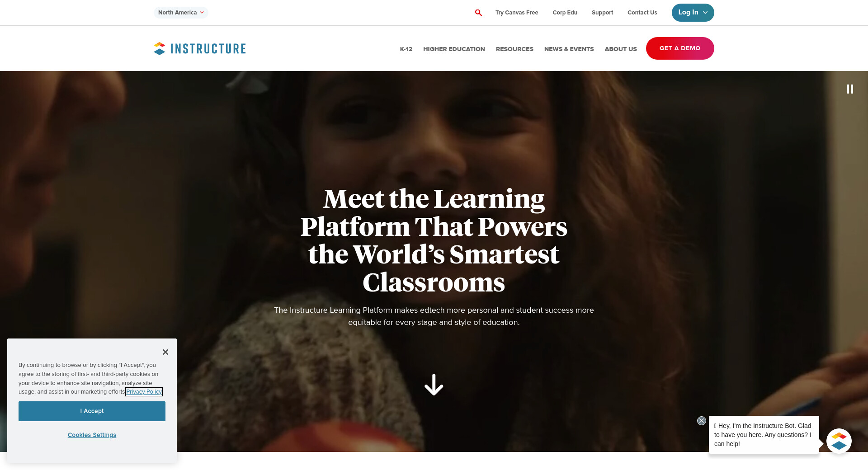
Task: Pause the hero background video
Action: [850, 89]
